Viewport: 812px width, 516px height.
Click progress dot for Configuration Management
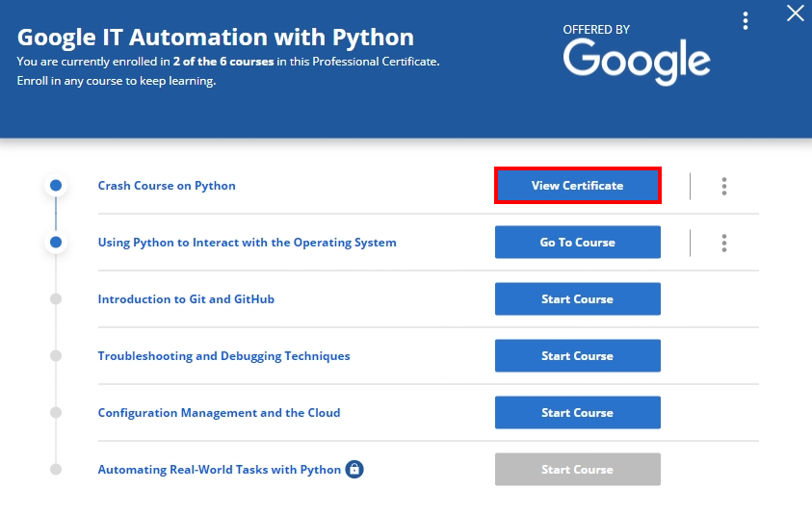point(56,412)
